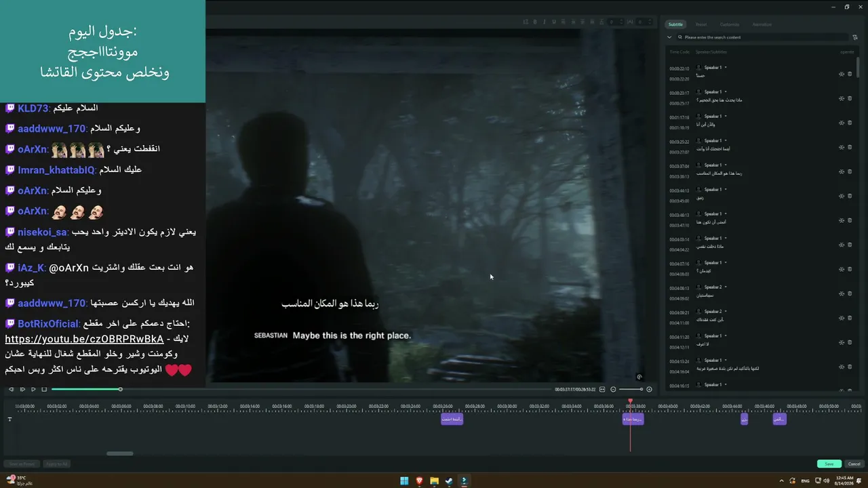
Task: Click the video preview progress bar
Action: (x=302, y=389)
